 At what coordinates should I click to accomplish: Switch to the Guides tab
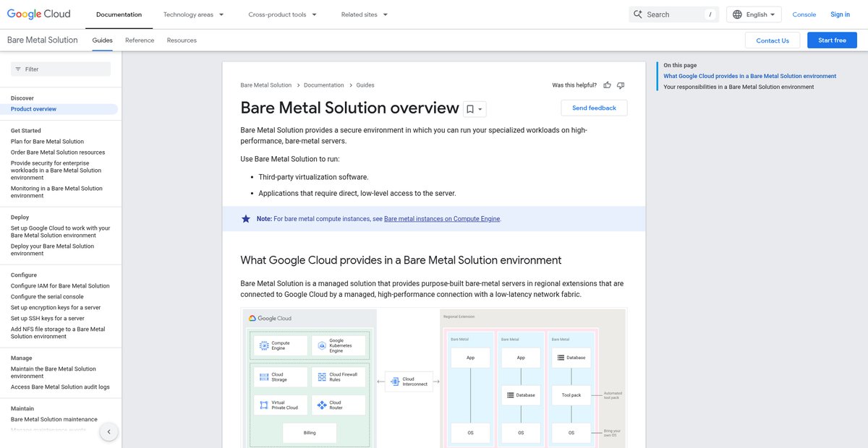[x=103, y=40]
